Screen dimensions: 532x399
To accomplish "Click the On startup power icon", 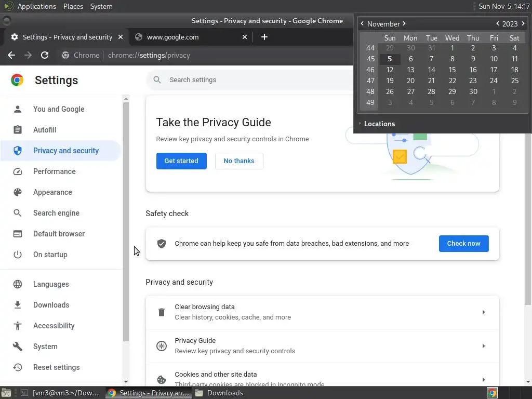I will click(x=18, y=255).
